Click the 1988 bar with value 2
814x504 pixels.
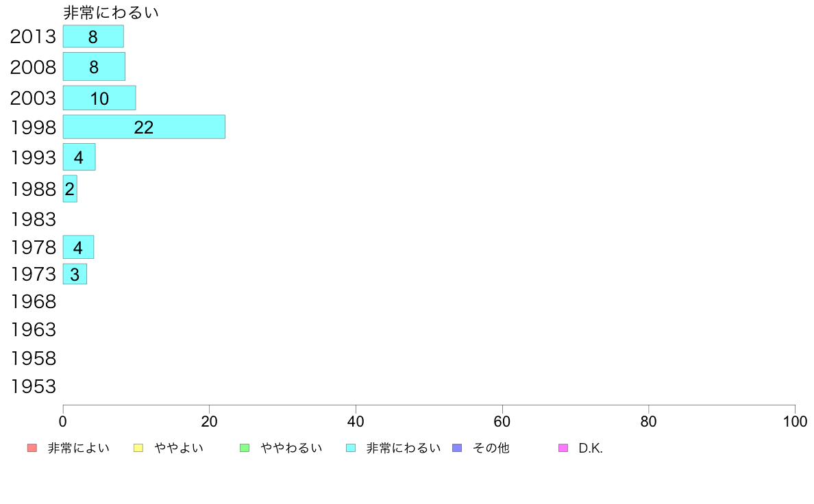pyautogui.click(x=70, y=188)
